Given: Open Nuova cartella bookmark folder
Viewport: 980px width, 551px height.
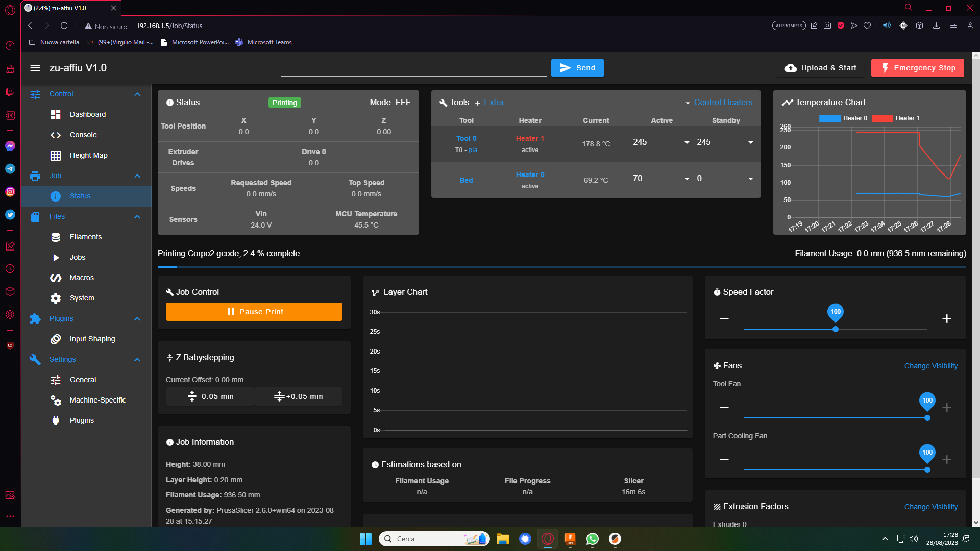Looking at the screenshot, I should [x=54, y=42].
